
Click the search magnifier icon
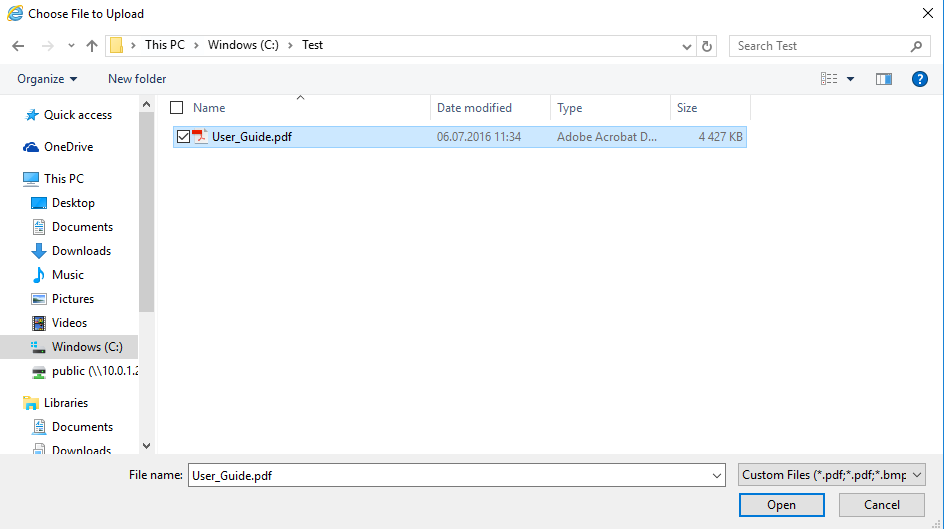tap(916, 46)
